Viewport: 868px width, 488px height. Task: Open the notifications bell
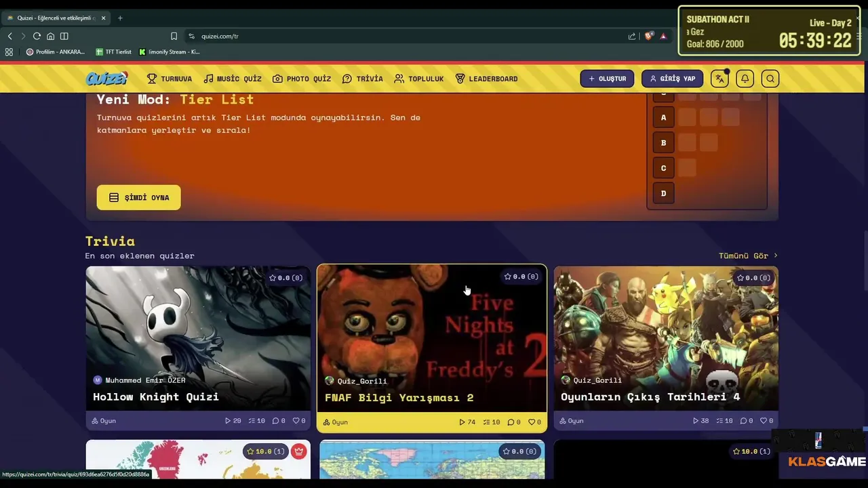tap(745, 79)
